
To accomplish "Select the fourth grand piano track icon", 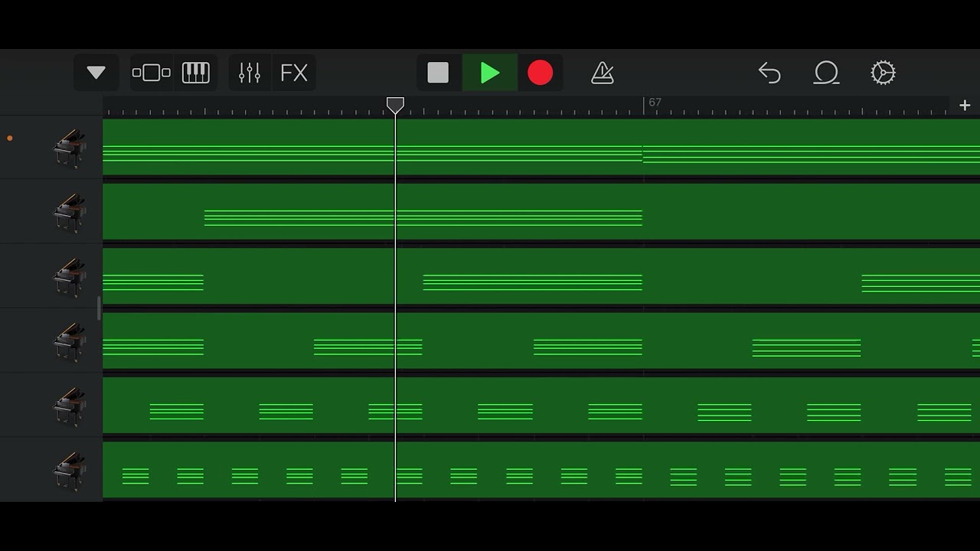I will point(69,342).
